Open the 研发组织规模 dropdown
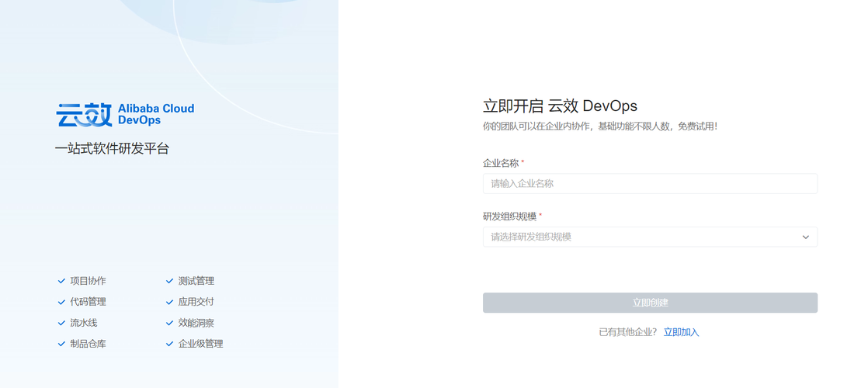Viewport: 868px width, 388px height. coord(650,237)
